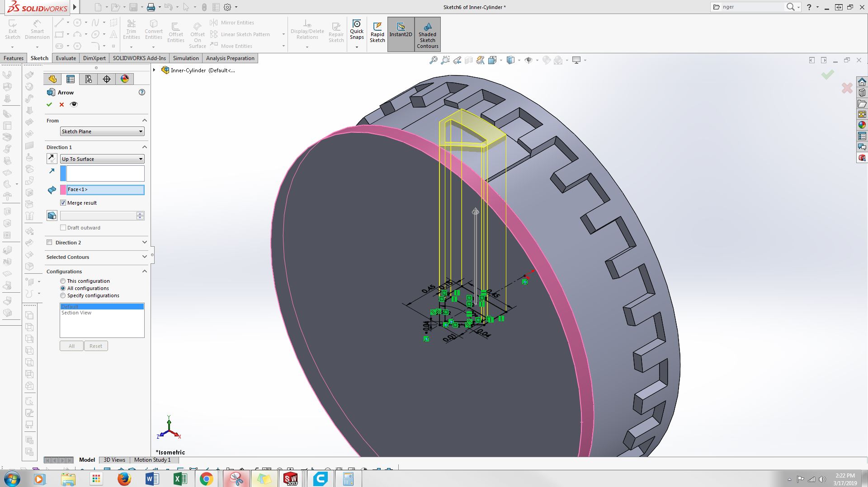Activate the Trim Entities tool
This screenshot has height=487, width=868.
pyautogui.click(x=131, y=30)
